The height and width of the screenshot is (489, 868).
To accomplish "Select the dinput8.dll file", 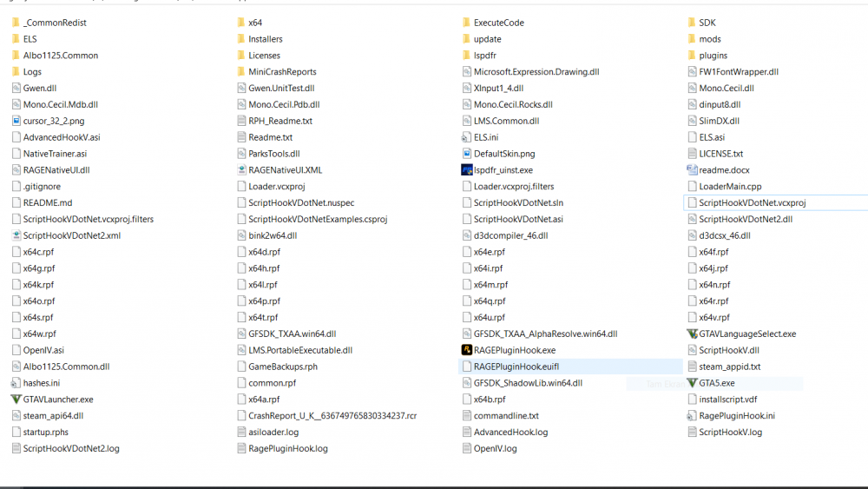I will pyautogui.click(x=720, y=105).
